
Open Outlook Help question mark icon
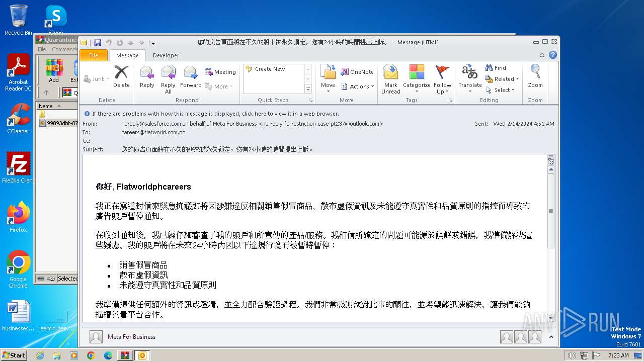coord(553,55)
